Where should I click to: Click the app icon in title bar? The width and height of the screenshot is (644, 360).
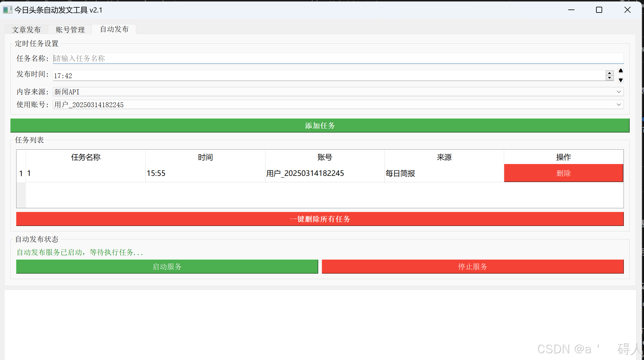(x=7, y=10)
